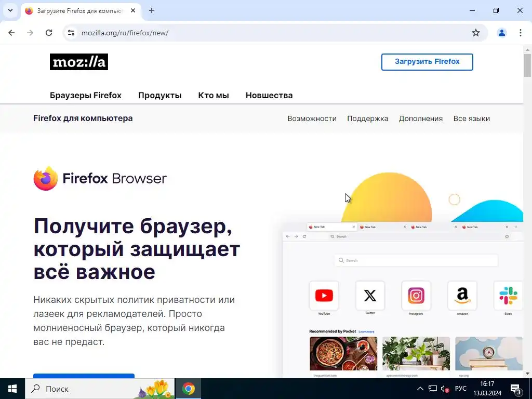Click the Firefox для компьютера heading link
This screenshot has width=532, height=399.
point(83,118)
